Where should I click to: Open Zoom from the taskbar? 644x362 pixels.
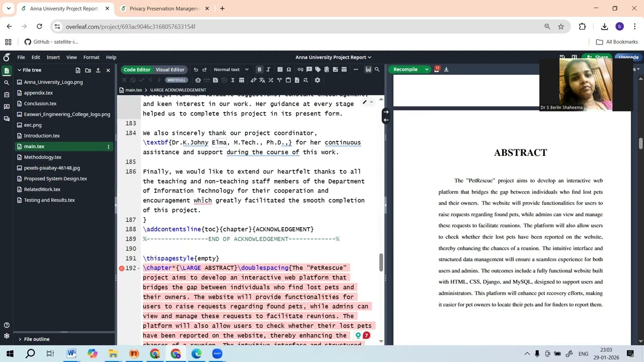pyautogui.click(x=217, y=354)
